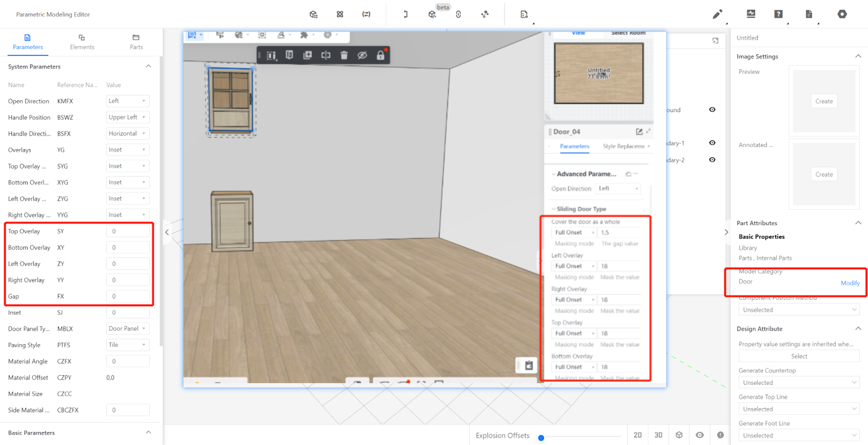The height and width of the screenshot is (445, 868).
Task: Click the pencil edit icon in top bar
Action: point(717,15)
